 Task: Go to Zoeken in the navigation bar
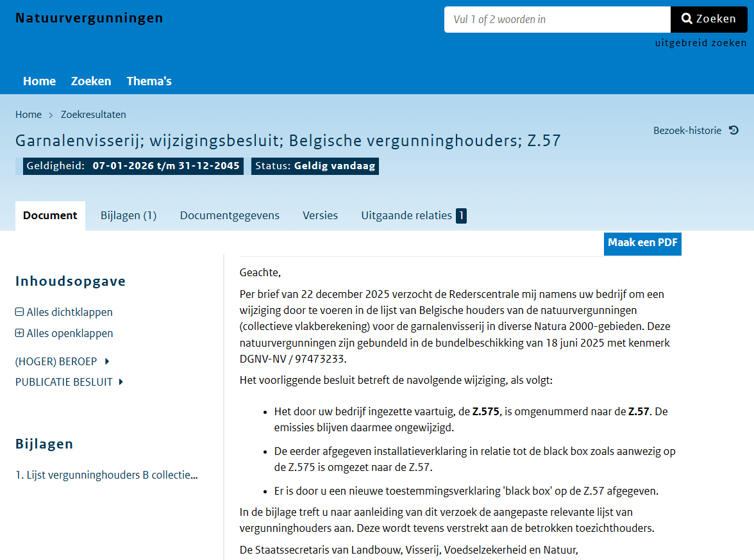tap(90, 81)
